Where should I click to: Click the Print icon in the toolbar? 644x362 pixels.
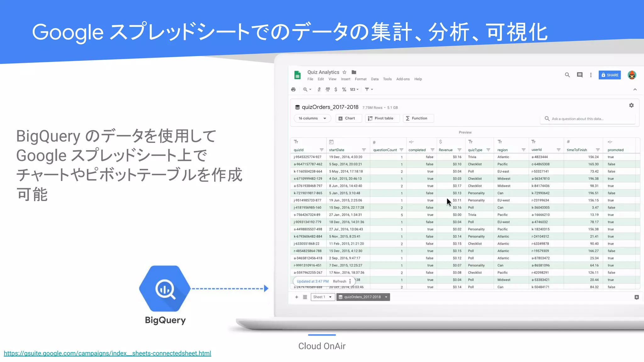click(x=293, y=89)
